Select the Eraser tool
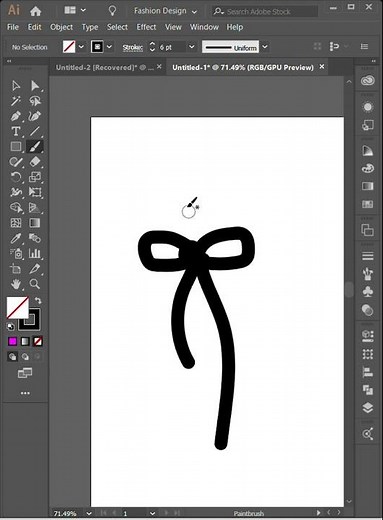The image size is (383, 520). pyautogui.click(x=35, y=162)
